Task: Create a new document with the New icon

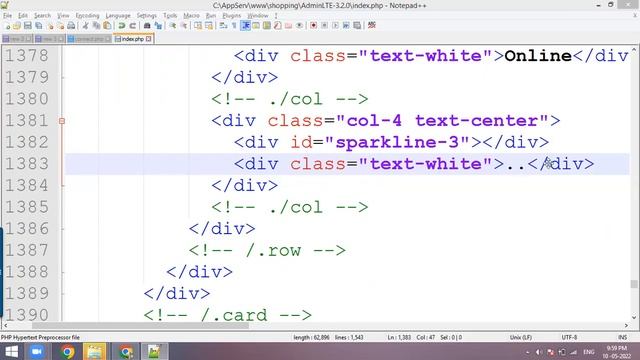Action: pyautogui.click(x=8, y=26)
